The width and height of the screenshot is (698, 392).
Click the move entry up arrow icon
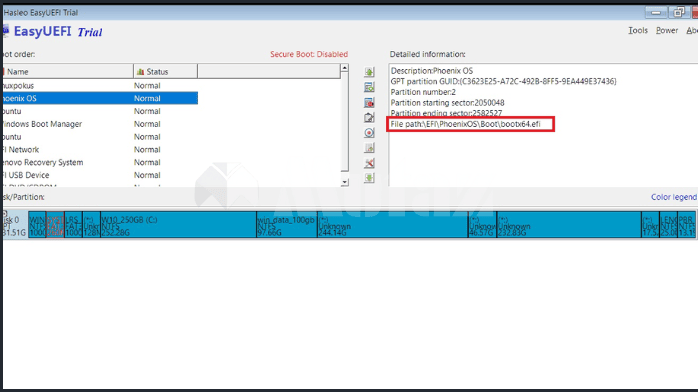[x=369, y=72]
